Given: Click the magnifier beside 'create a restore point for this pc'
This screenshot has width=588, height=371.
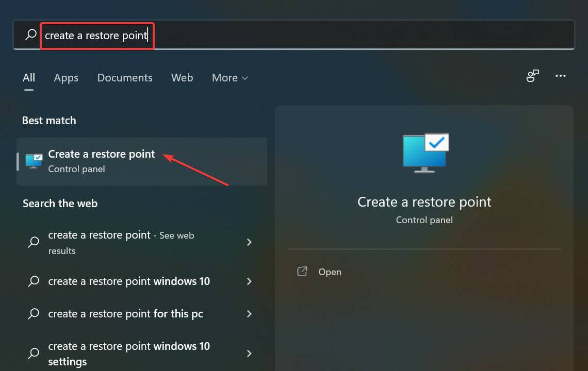Looking at the screenshot, I should coord(33,314).
